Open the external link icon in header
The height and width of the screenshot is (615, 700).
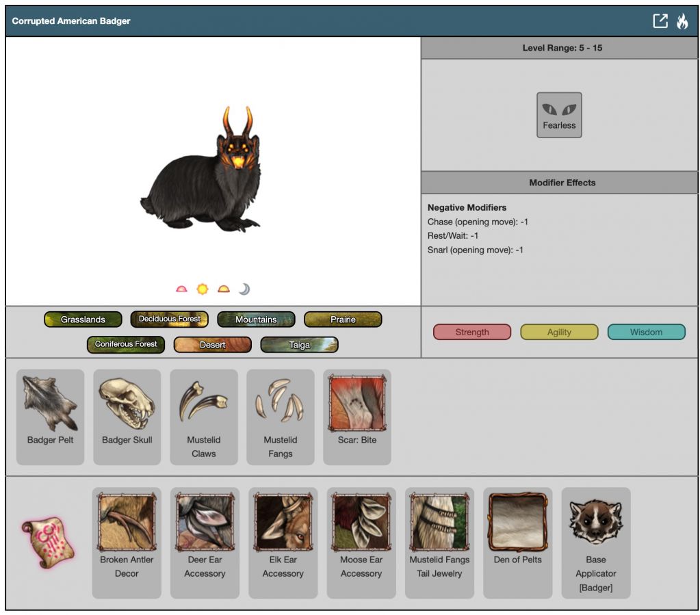click(660, 21)
